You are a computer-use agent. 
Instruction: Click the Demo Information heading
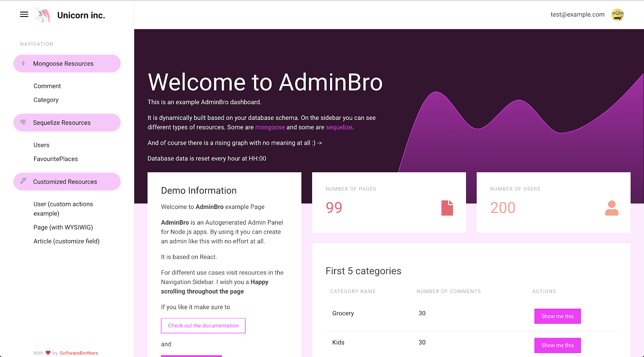click(199, 190)
